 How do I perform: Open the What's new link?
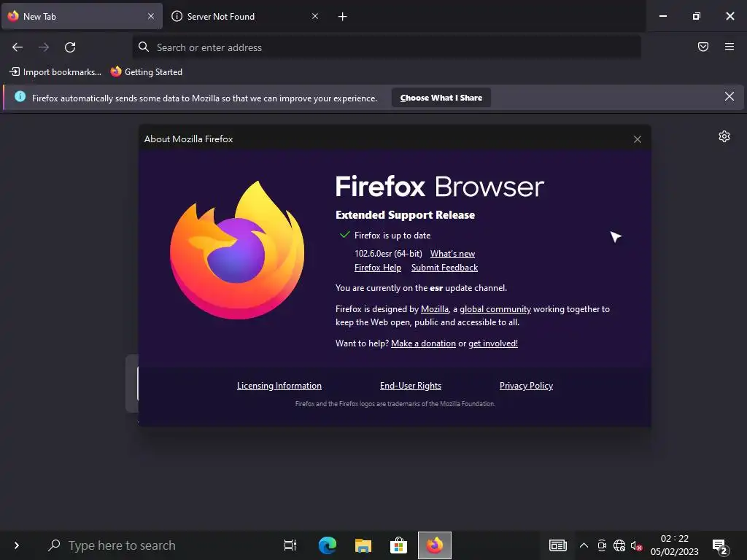(x=452, y=254)
